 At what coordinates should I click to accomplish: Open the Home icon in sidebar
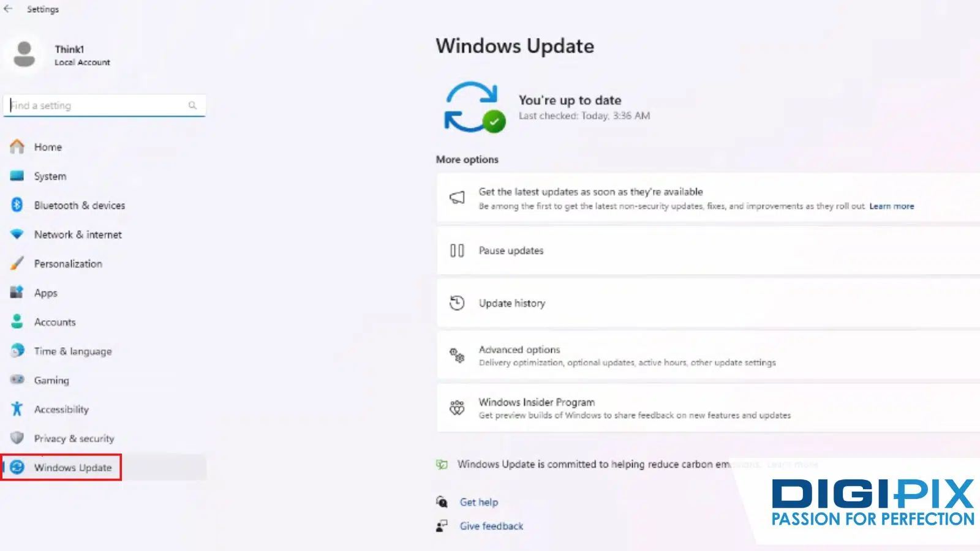point(17,146)
